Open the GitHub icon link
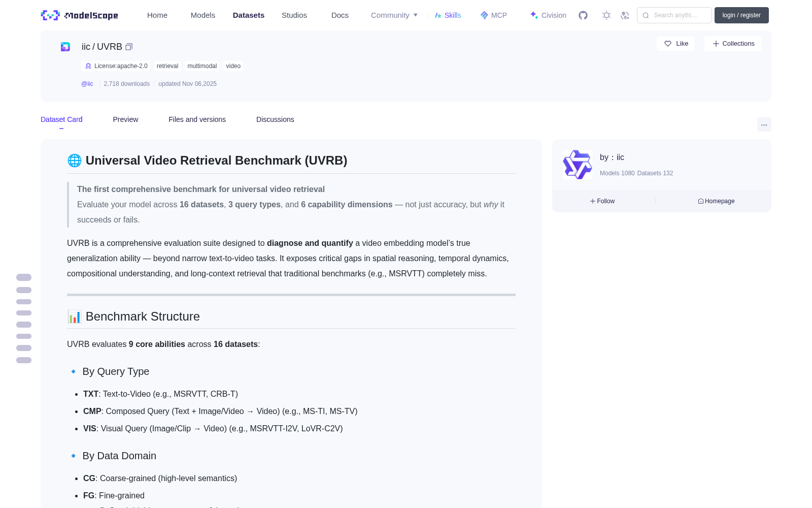The height and width of the screenshot is (508, 812). pyautogui.click(x=583, y=15)
